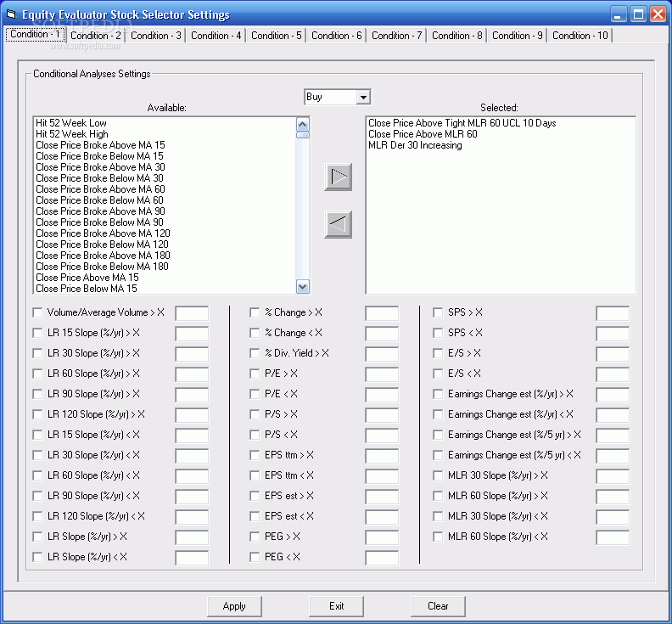The height and width of the screenshot is (624, 672).
Task: Click the left arrow remove-condition button
Action: pos(338,224)
